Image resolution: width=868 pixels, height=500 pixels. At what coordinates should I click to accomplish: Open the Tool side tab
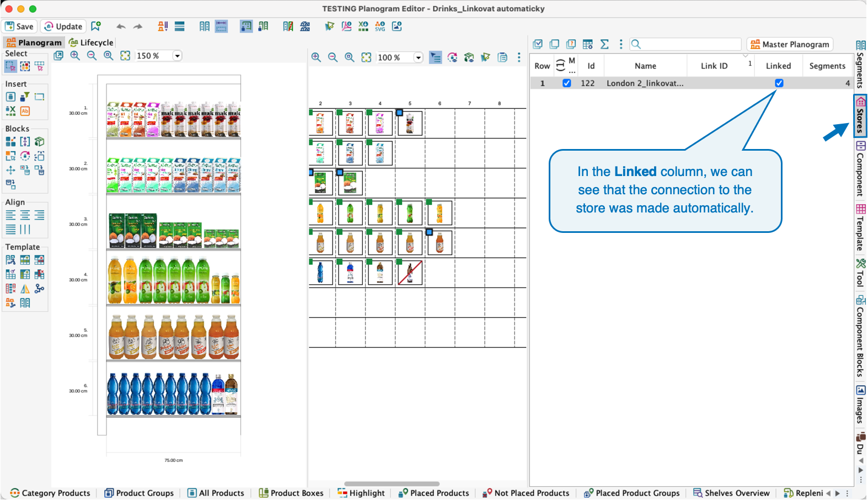pyautogui.click(x=860, y=273)
